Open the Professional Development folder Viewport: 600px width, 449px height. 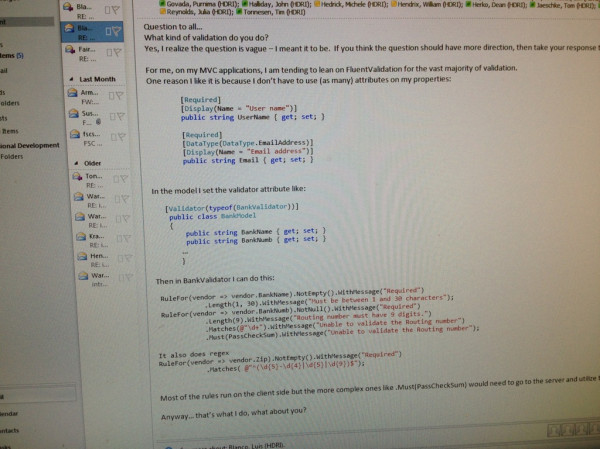pyautogui.click(x=30, y=145)
